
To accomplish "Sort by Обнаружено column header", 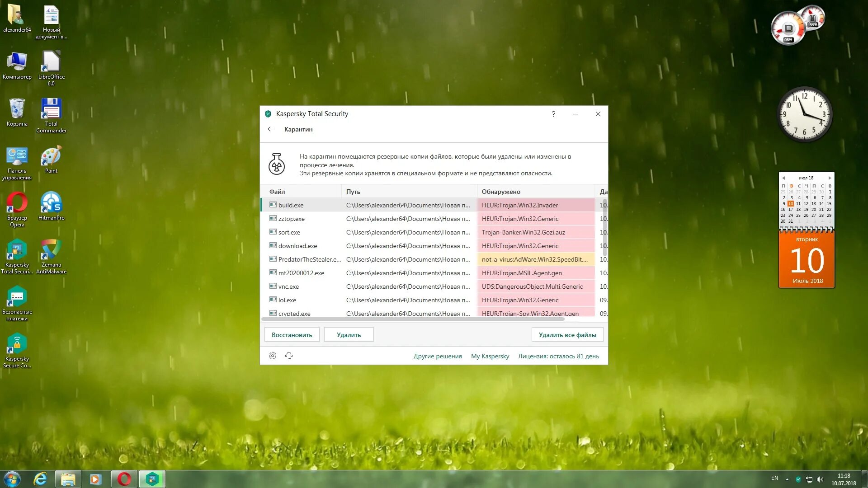I will pyautogui.click(x=536, y=192).
